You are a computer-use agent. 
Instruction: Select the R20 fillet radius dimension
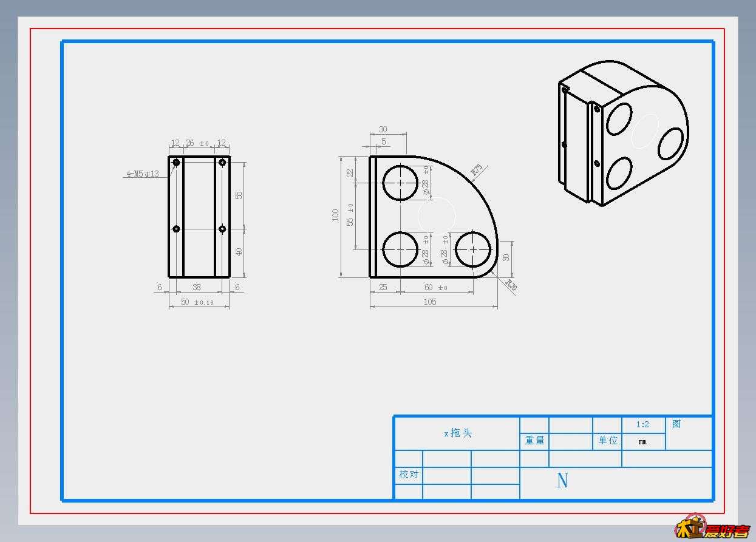coord(511,285)
